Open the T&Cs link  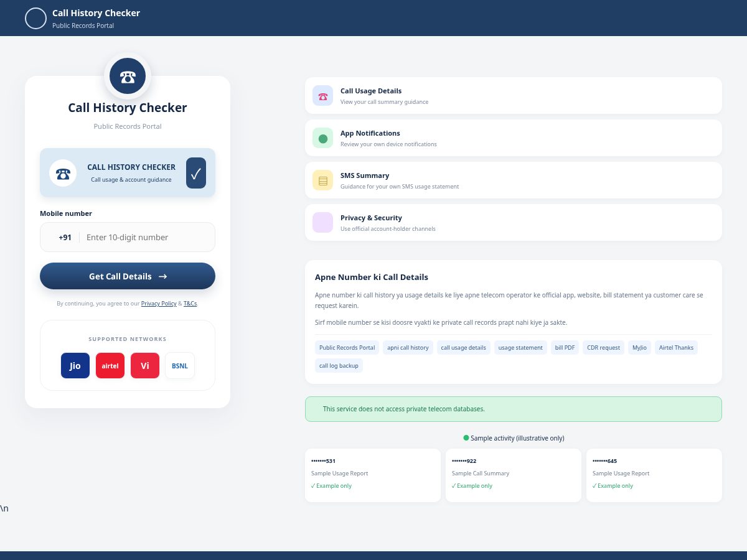190,304
